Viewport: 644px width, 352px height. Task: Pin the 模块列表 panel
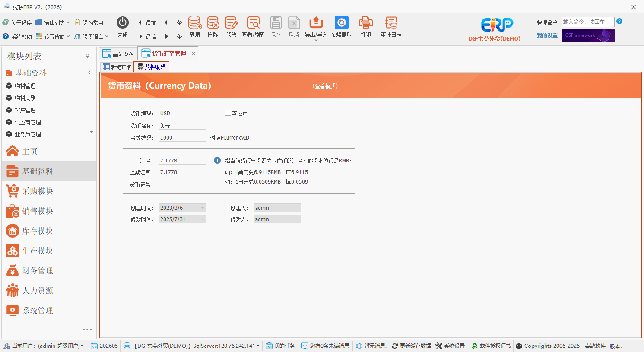click(x=87, y=56)
